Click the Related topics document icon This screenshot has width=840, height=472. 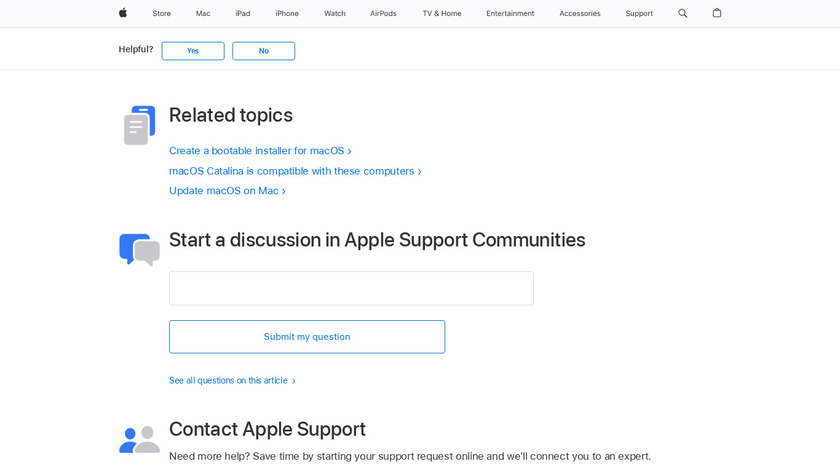[139, 125]
